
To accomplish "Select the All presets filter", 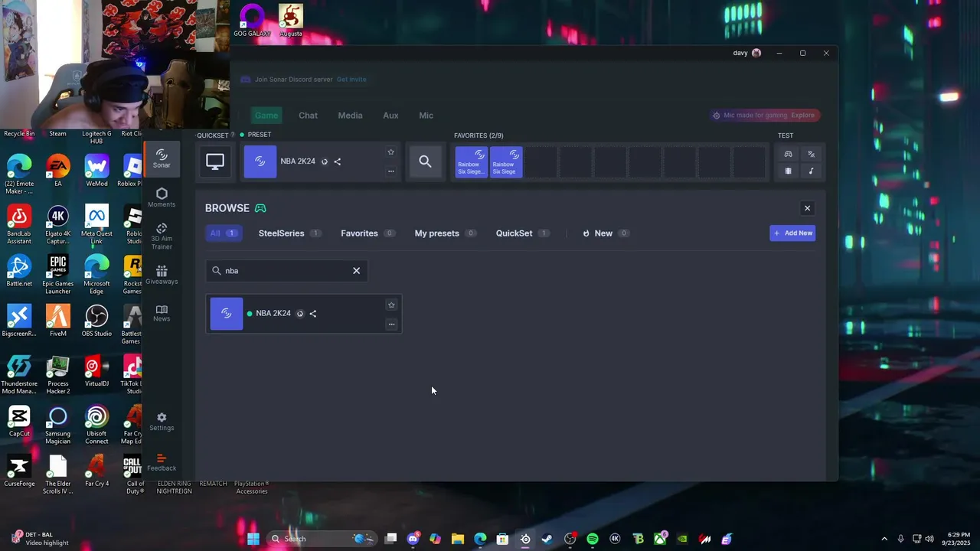I will 224,233.
